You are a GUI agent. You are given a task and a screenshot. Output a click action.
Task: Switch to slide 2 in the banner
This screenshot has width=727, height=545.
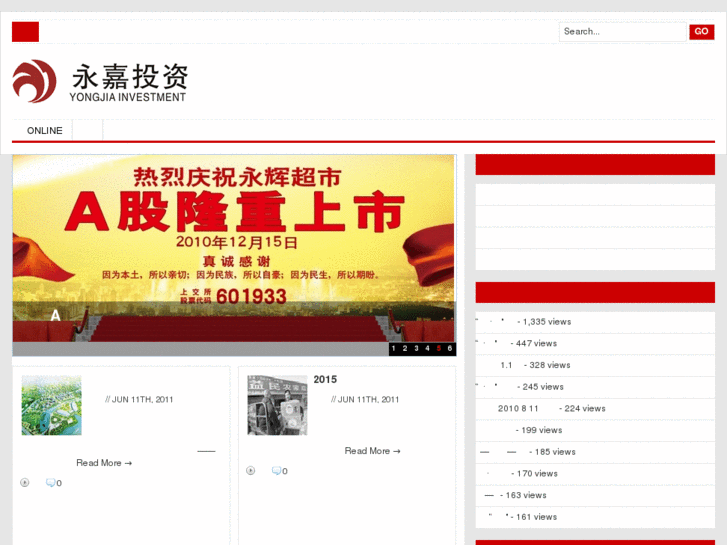click(x=405, y=348)
